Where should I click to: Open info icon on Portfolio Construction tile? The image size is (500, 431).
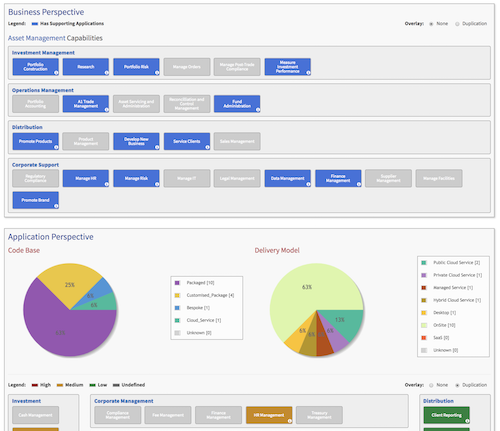[56, 73]
